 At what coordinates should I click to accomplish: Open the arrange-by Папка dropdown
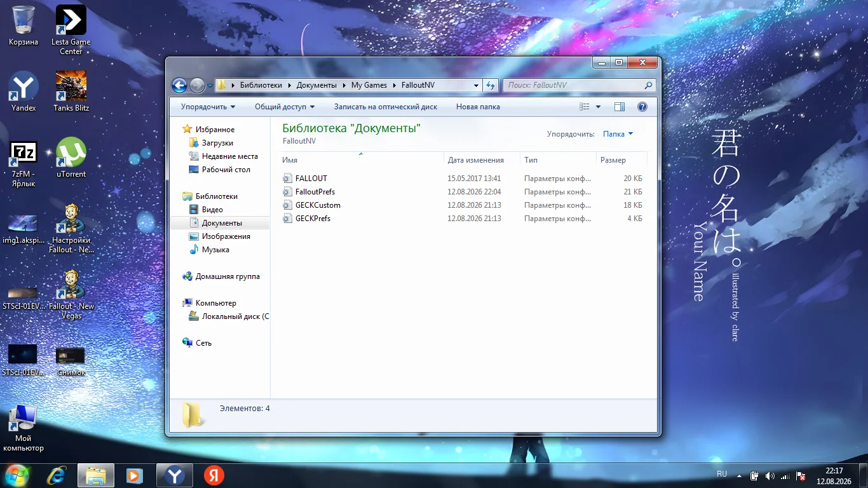[618, 134]
